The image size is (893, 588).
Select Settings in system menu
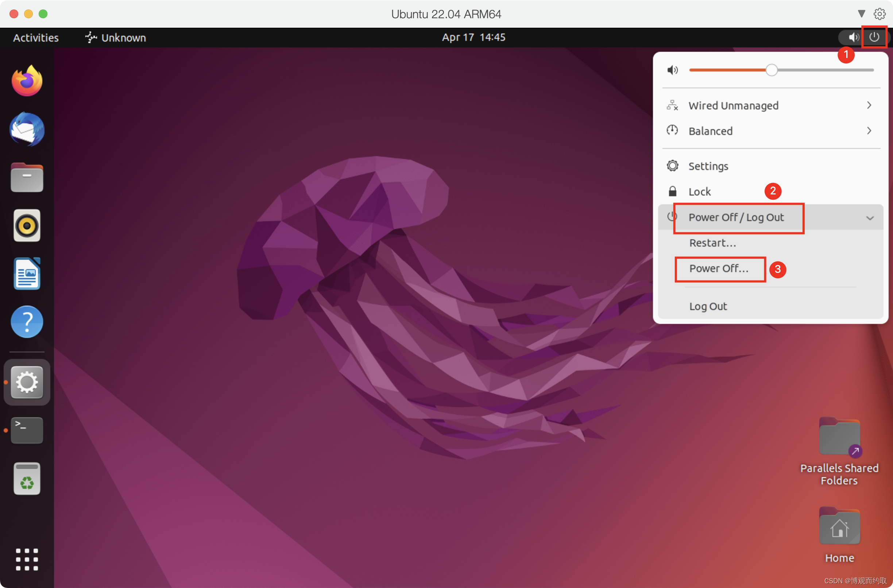708,166
